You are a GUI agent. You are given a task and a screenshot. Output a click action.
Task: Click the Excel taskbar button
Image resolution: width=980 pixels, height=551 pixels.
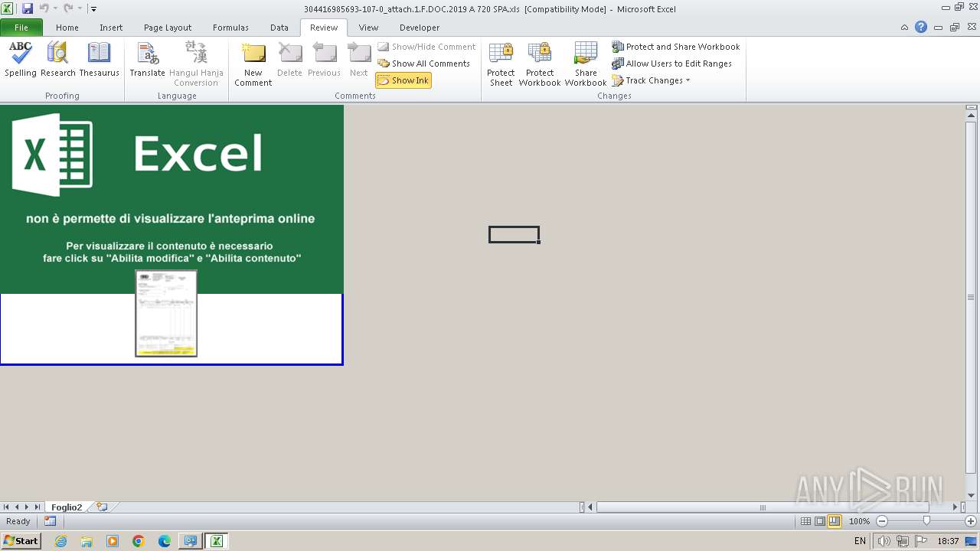pos(217,541)
